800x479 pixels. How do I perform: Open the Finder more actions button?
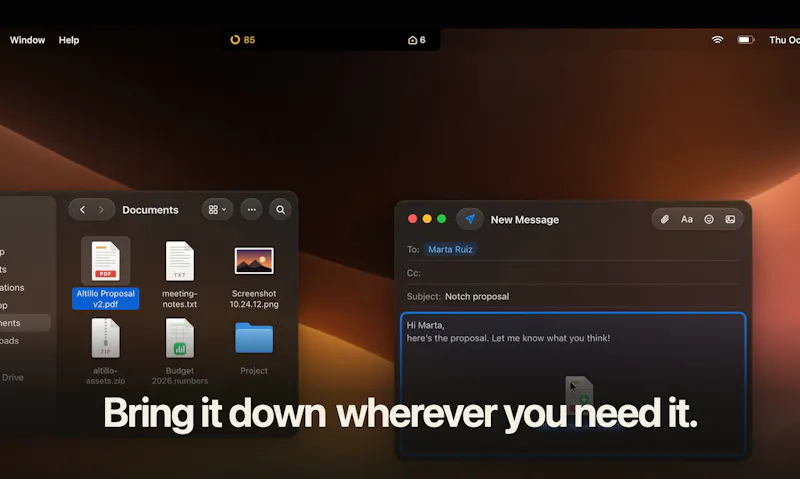252,210
